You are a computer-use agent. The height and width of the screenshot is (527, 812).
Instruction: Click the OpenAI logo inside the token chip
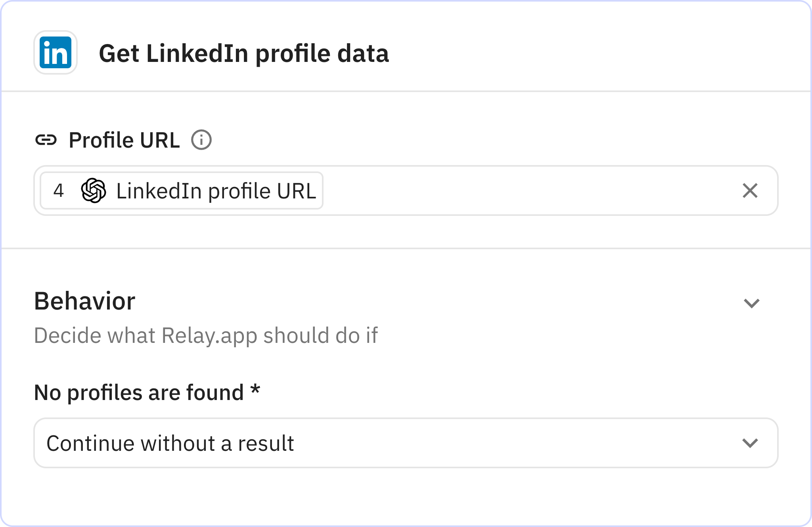pyautogui.click(x=94, y=190)
